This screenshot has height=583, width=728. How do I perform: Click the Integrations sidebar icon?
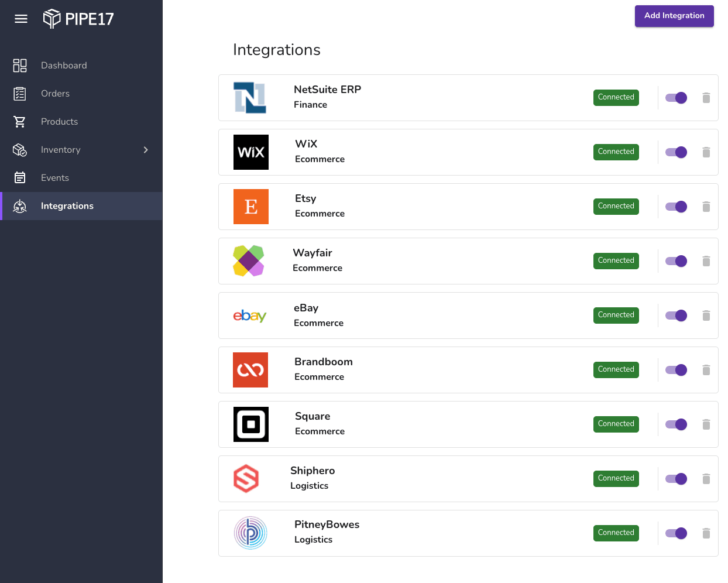(x=20, y=206)
